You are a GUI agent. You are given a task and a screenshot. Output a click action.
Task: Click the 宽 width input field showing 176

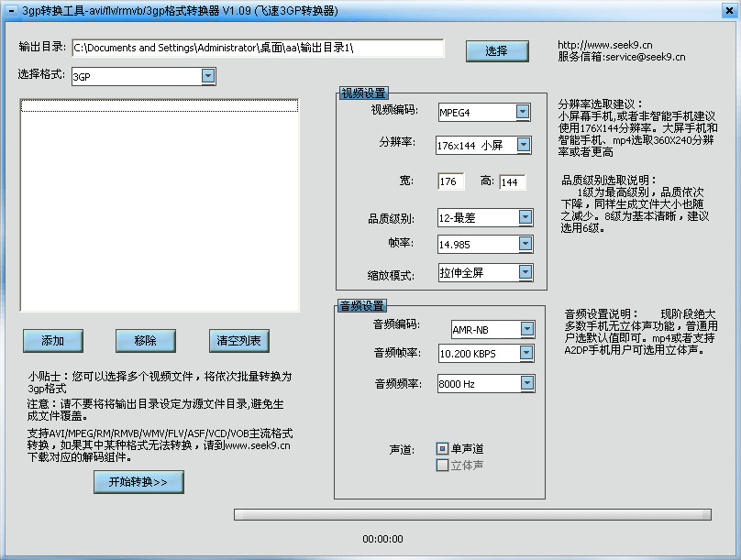451,182
